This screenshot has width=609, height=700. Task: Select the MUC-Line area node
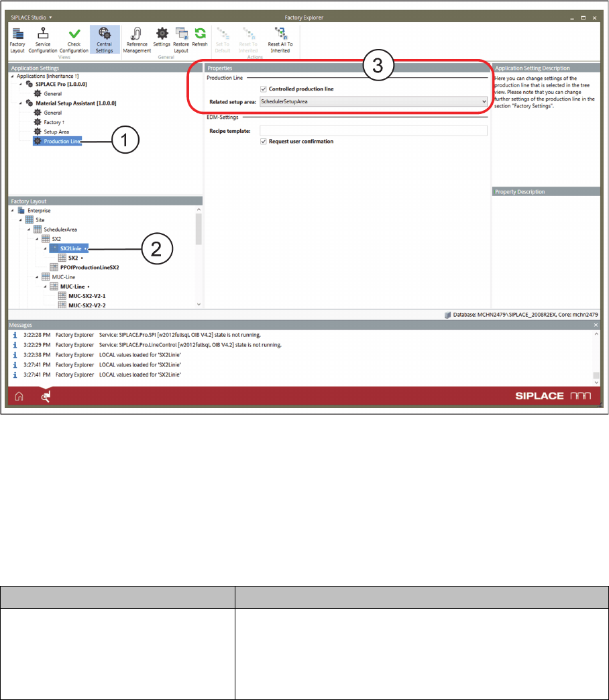pos(63,277)
